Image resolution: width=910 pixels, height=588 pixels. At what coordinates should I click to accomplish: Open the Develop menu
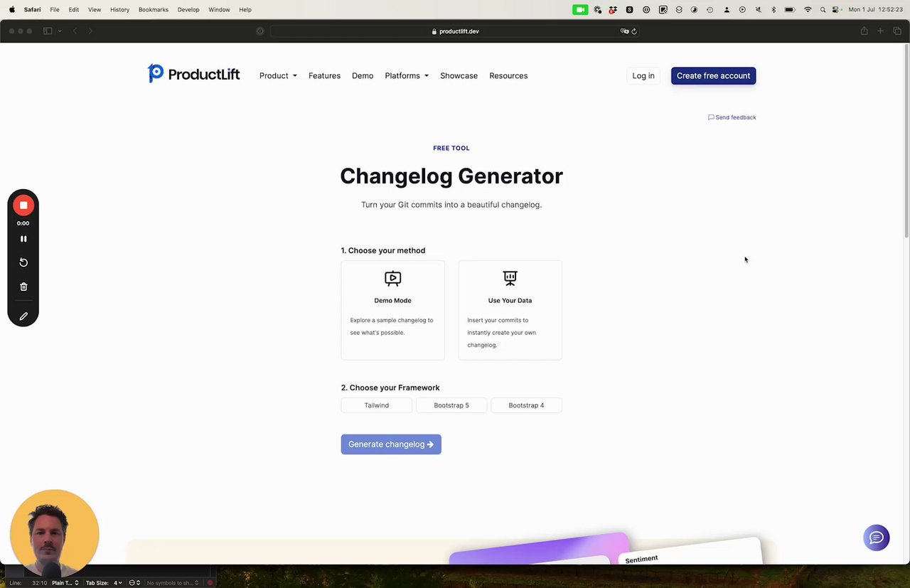[188, 9]
